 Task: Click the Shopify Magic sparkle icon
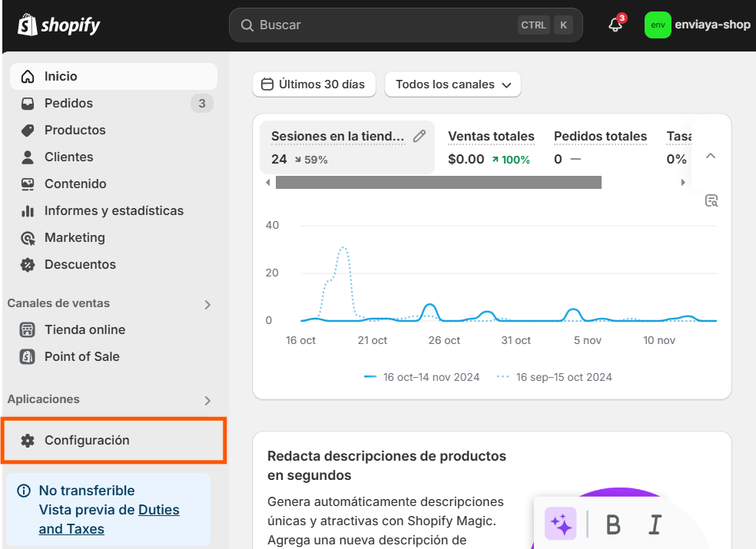point(560,524)
